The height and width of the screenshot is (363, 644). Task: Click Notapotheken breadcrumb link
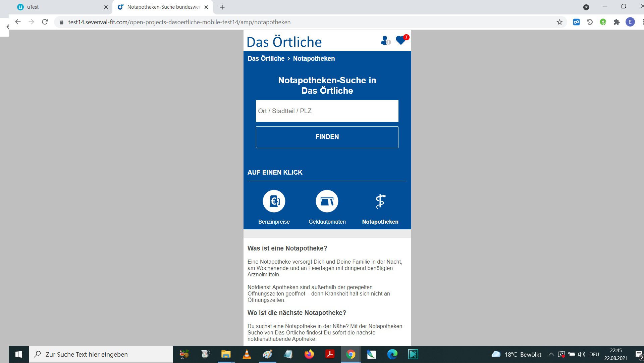coord(314,58)
